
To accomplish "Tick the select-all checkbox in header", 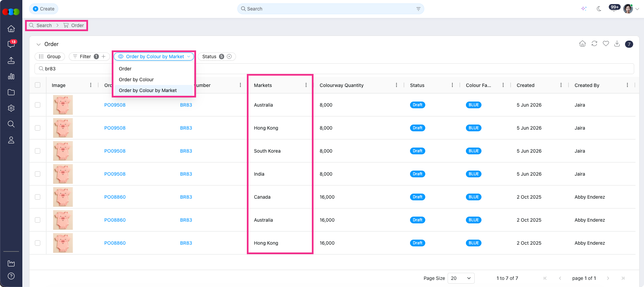I will [x=38, y=85].
